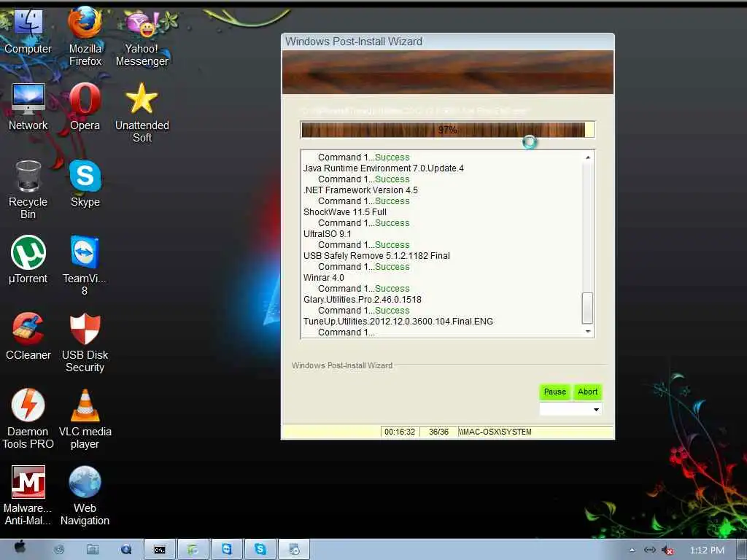Click the elapsed time 00:16:32 field
This screenshot has height=560, width=747.
pyautogui.click(x=400, y=432)
